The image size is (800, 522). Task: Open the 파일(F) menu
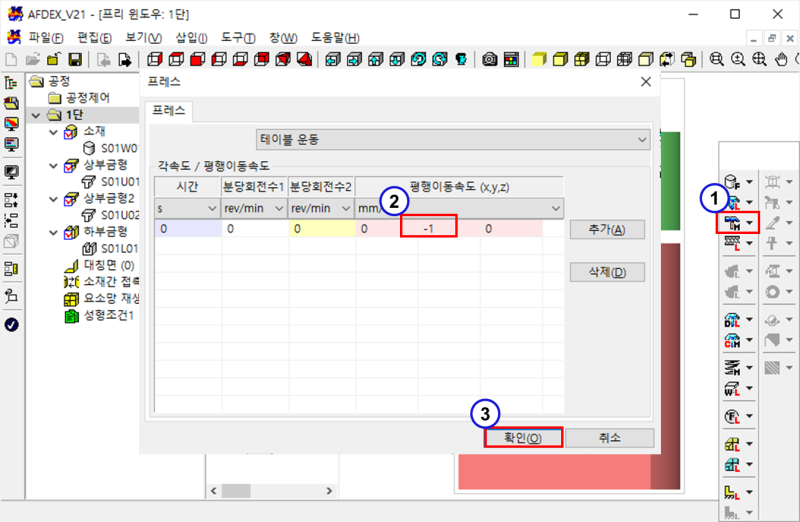pos(46,38)
